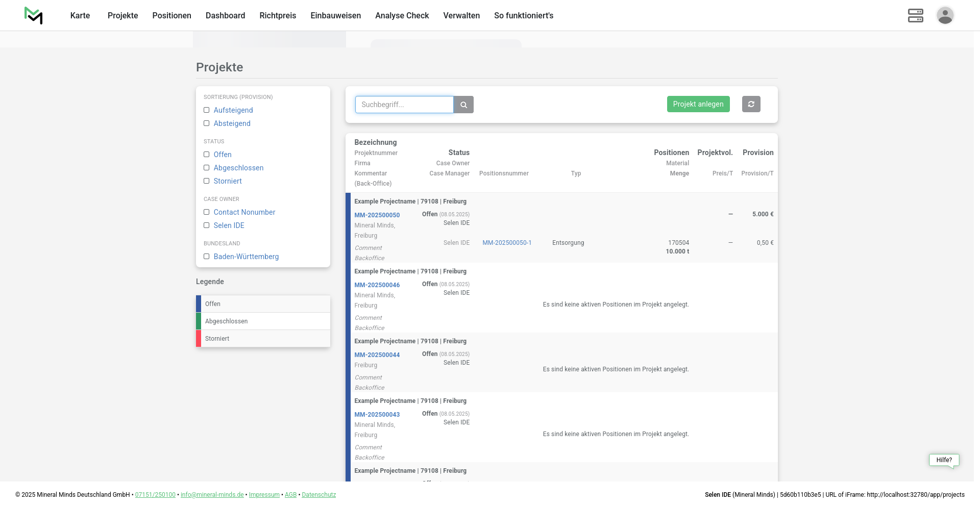
Task: Click the Impressum footer link
Action: click(264, 495)
